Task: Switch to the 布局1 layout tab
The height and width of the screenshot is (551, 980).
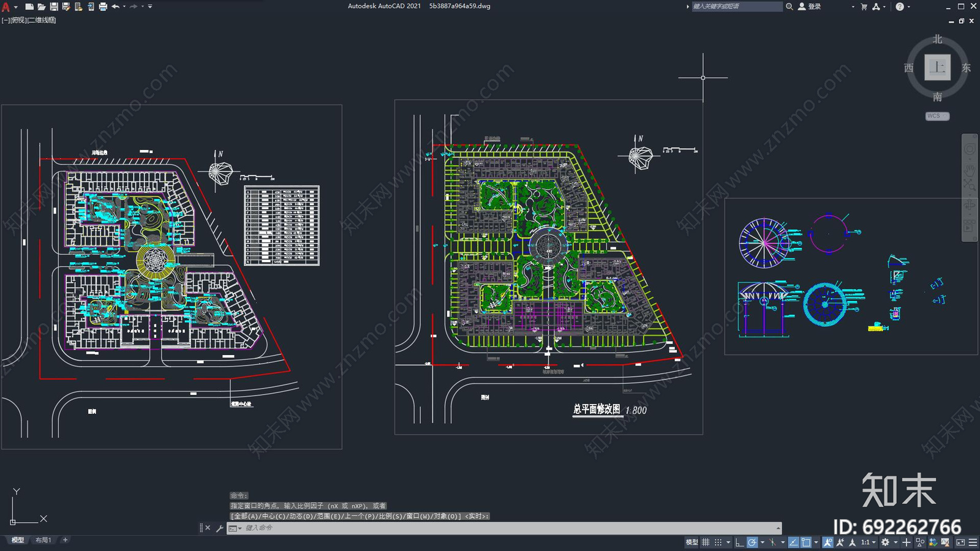Action: [x=43, y=540]
